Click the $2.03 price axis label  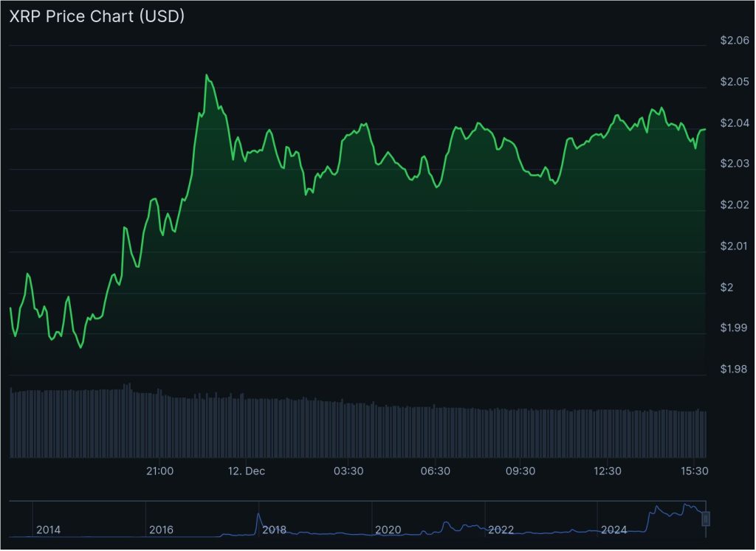point(735,164)
